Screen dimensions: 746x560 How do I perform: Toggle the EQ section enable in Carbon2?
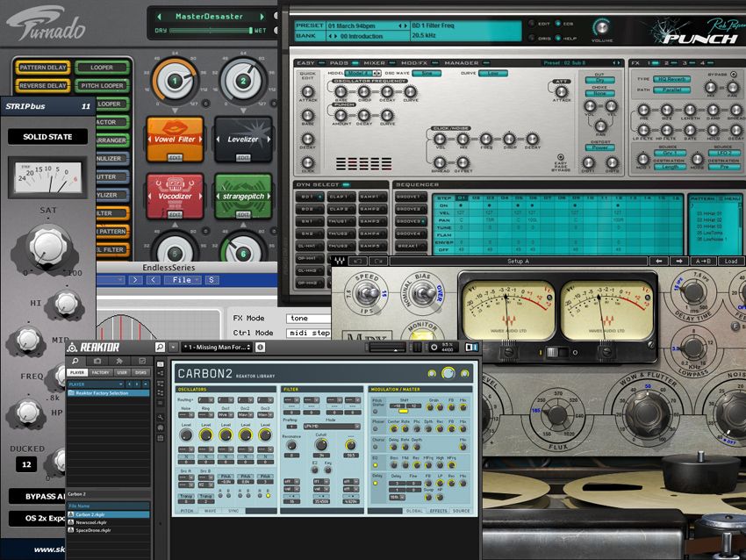[x=376, y=464]
